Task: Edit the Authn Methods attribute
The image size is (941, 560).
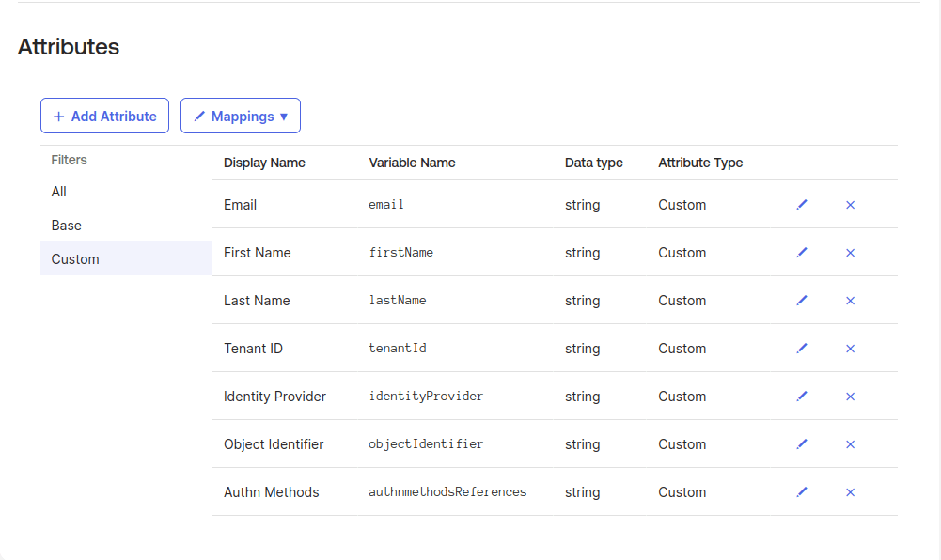Action: (x=802, y=492)
